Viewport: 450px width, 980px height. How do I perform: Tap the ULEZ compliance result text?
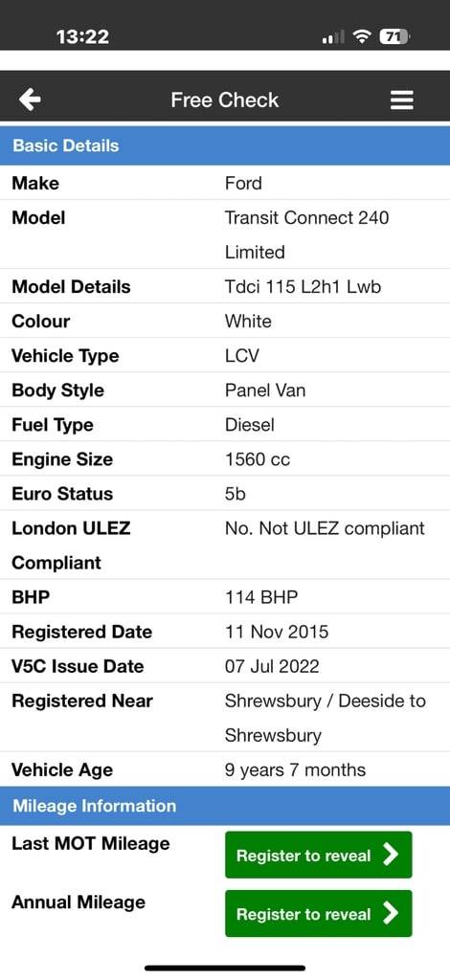point(325,528)
